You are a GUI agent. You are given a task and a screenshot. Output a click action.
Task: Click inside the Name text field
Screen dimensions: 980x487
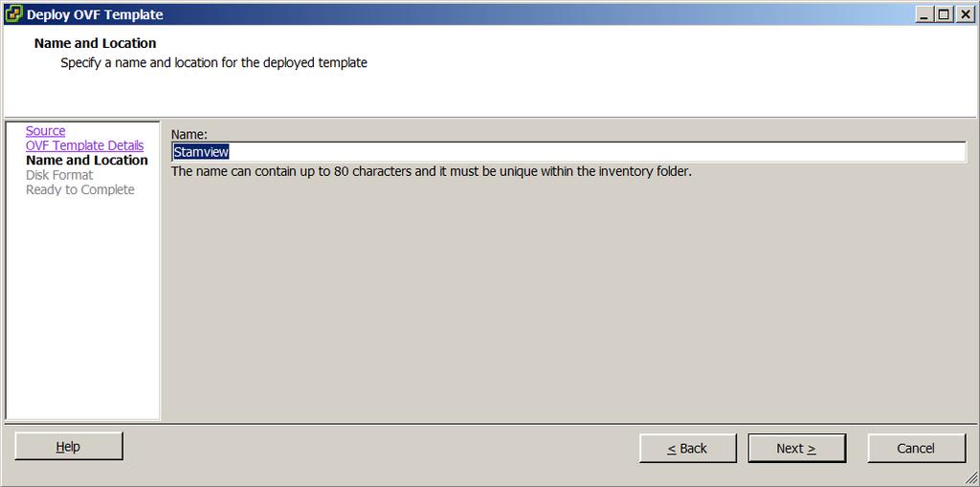click(x=568, y=152)
